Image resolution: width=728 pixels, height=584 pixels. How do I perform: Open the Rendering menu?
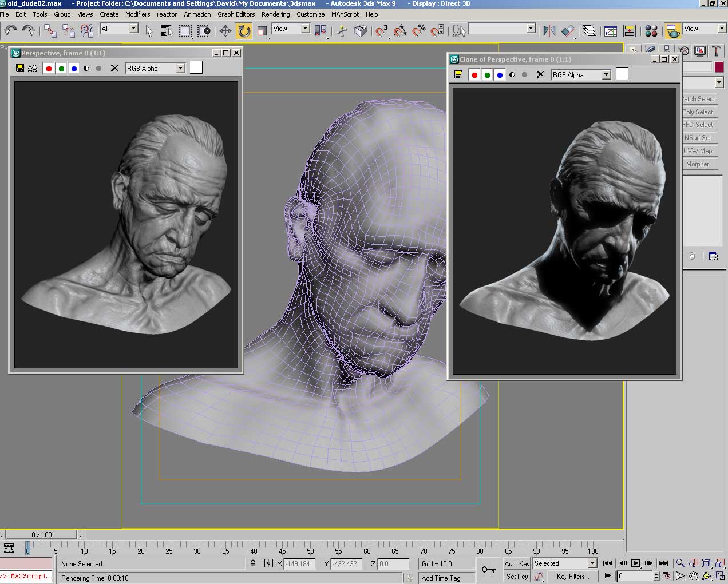275,14
